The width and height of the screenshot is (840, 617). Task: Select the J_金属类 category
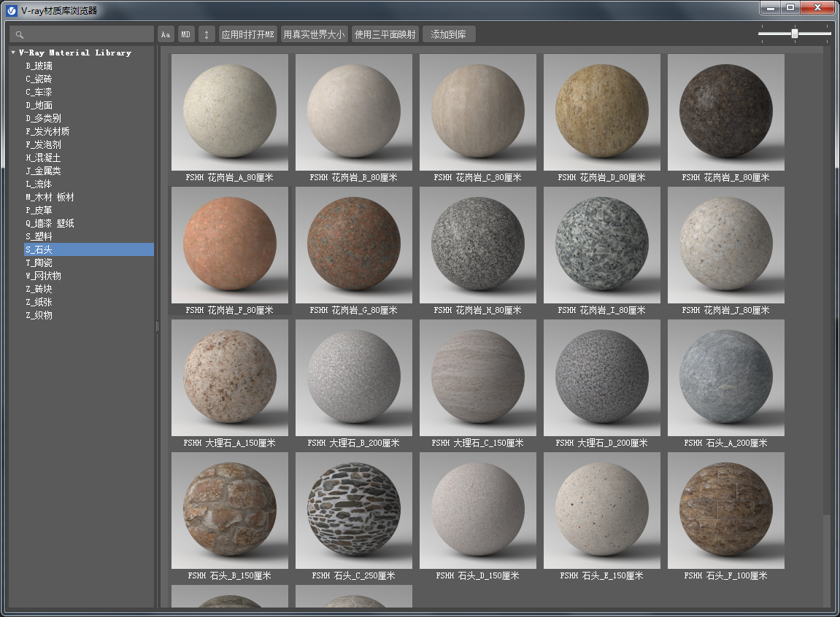pyautogui.click(x=43, y=171)
